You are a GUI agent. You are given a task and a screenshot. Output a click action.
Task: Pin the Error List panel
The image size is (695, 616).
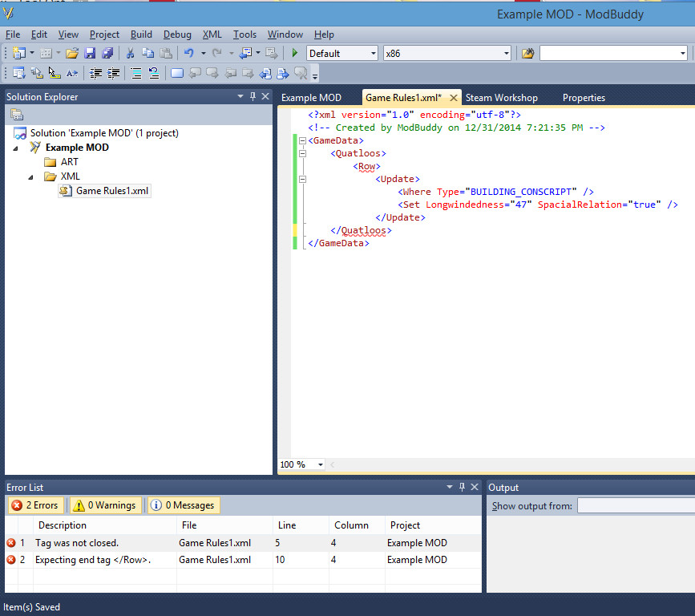click(x=462, y=487)
